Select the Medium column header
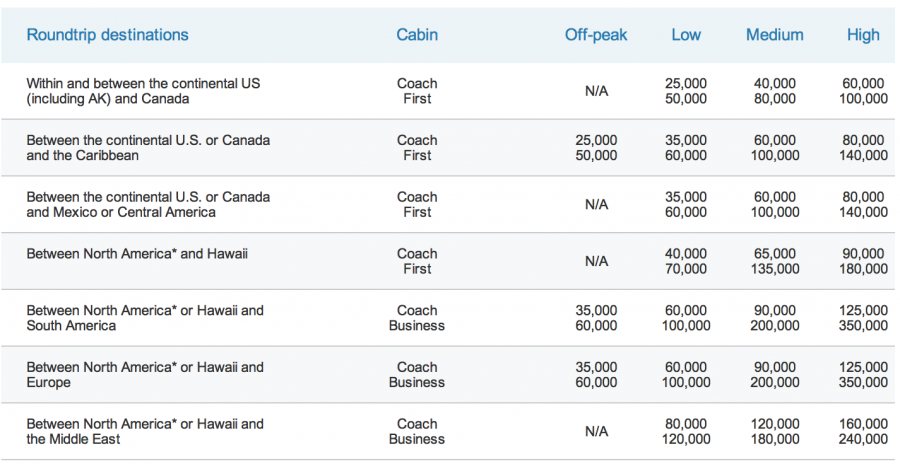Screen dimensions: 900x464 coord(774,35)
